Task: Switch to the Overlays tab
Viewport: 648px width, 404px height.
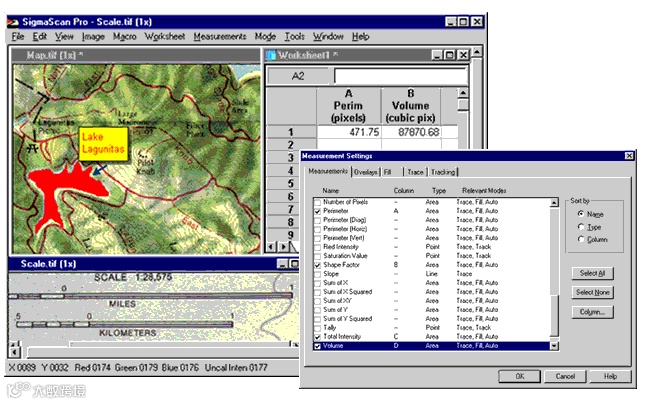Action: coord(366,172)
